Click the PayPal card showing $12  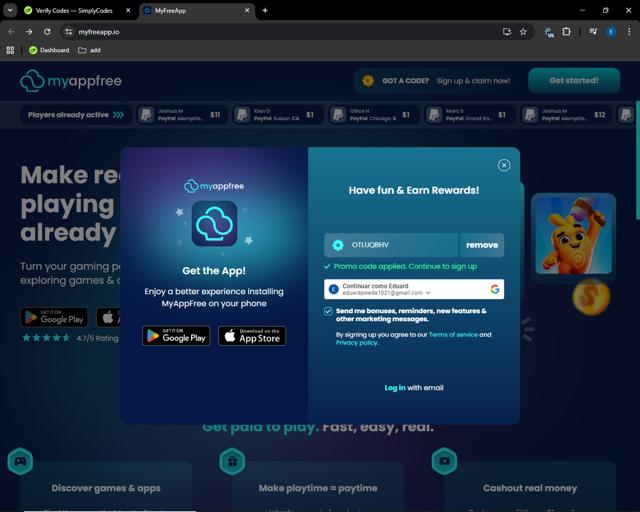tap(566, 115)
